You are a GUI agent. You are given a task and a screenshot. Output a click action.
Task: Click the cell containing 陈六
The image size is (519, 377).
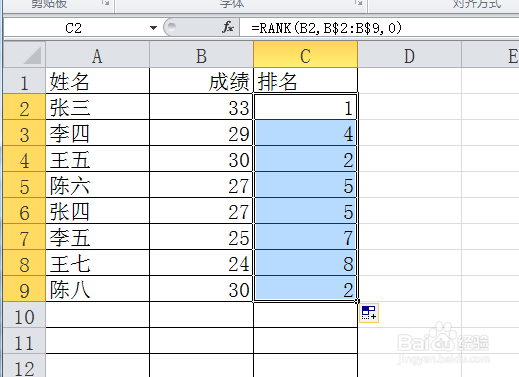[97, 185]
